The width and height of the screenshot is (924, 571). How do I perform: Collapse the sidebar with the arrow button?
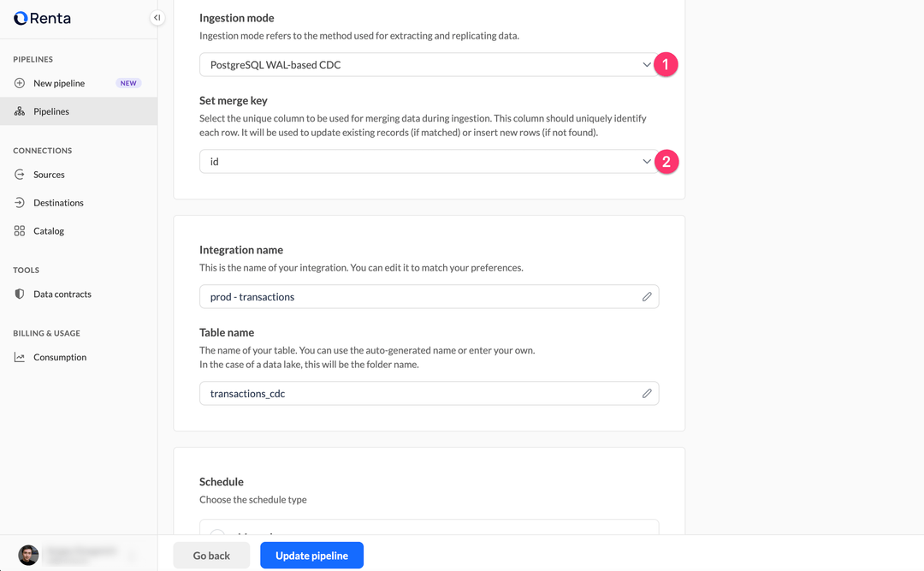[157, 18]
